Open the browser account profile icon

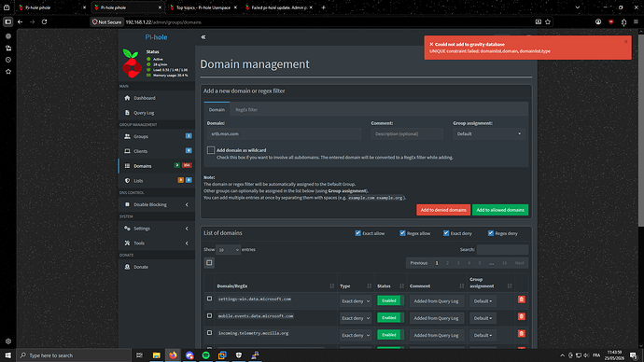tap(598, 22)
